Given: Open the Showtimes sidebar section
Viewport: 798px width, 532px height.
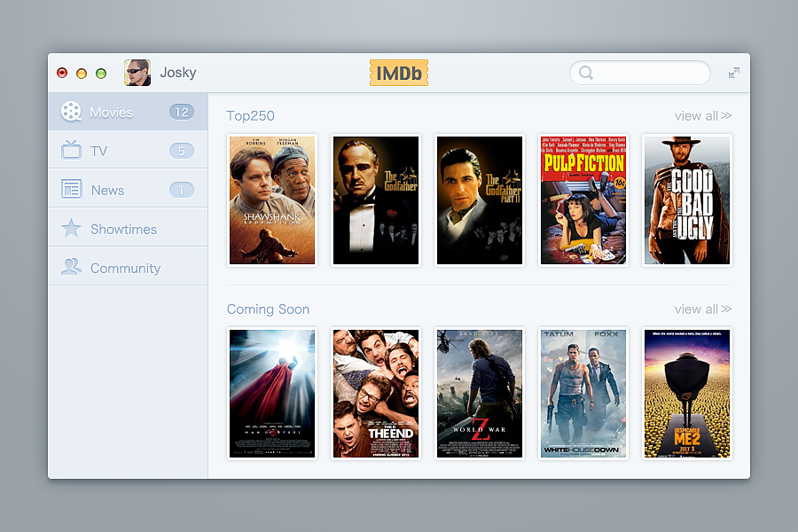Looking at the screenshot, I should click(128, 228).
